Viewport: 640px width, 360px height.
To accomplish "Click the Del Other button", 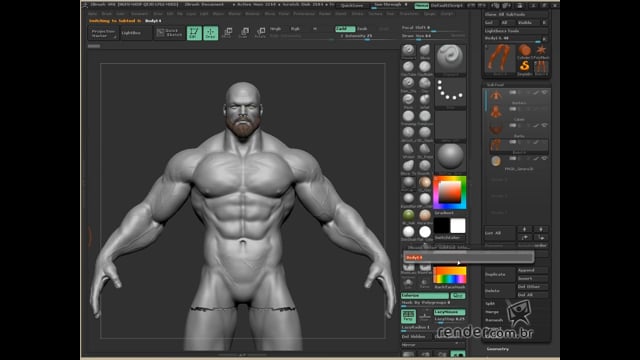I will click(533, 287).
